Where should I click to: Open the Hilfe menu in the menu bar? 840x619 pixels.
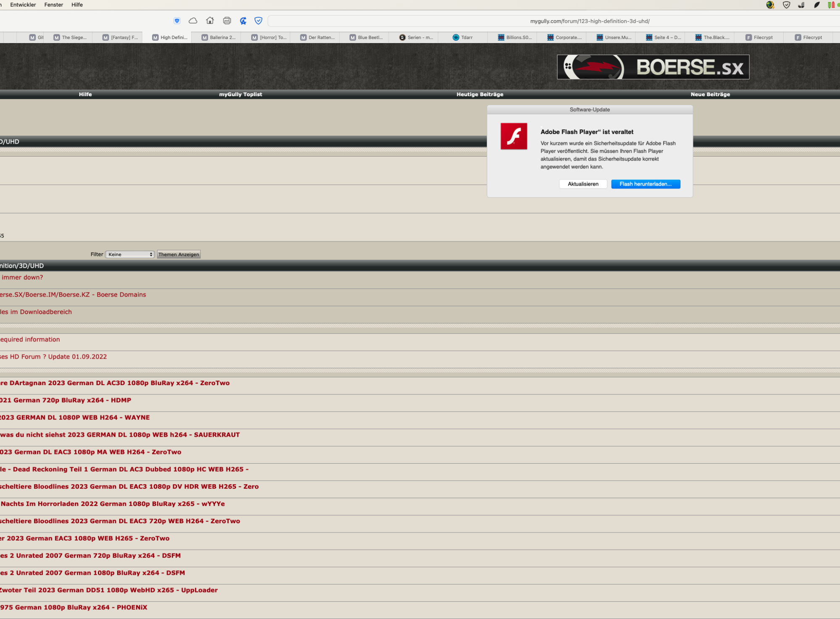77,5
